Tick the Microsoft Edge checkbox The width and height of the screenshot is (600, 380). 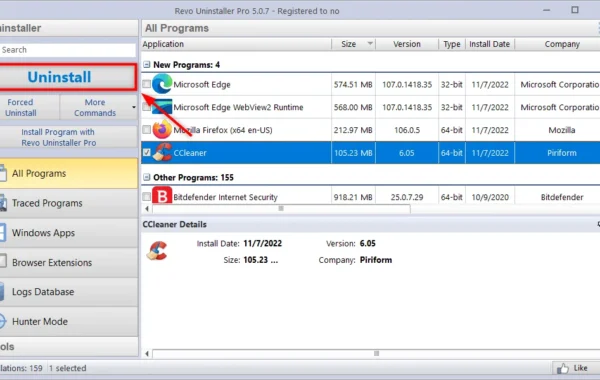click(x=146, y=84)
